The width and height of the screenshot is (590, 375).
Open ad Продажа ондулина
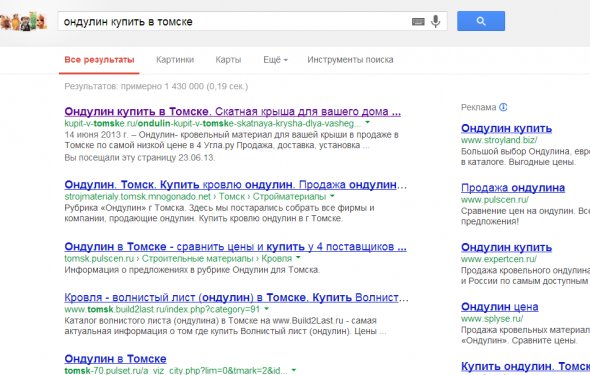click(x=513, y=188)
